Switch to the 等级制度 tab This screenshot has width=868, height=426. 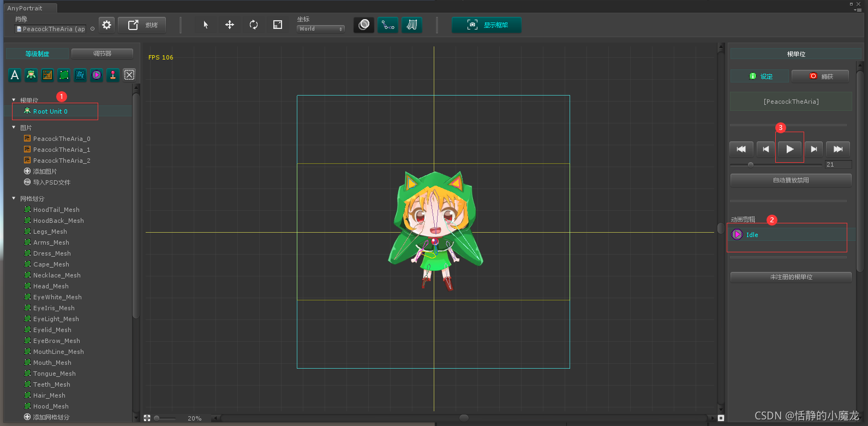37,54
